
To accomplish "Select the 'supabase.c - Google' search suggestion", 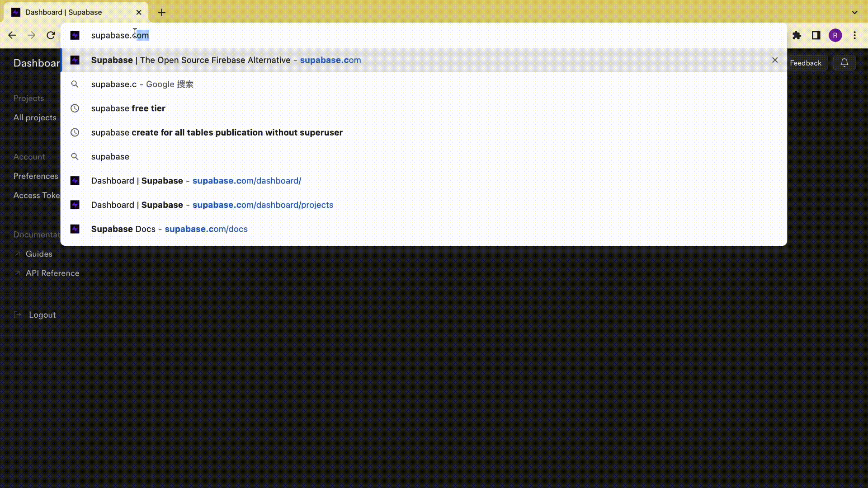I will click(x=424, y=84).
